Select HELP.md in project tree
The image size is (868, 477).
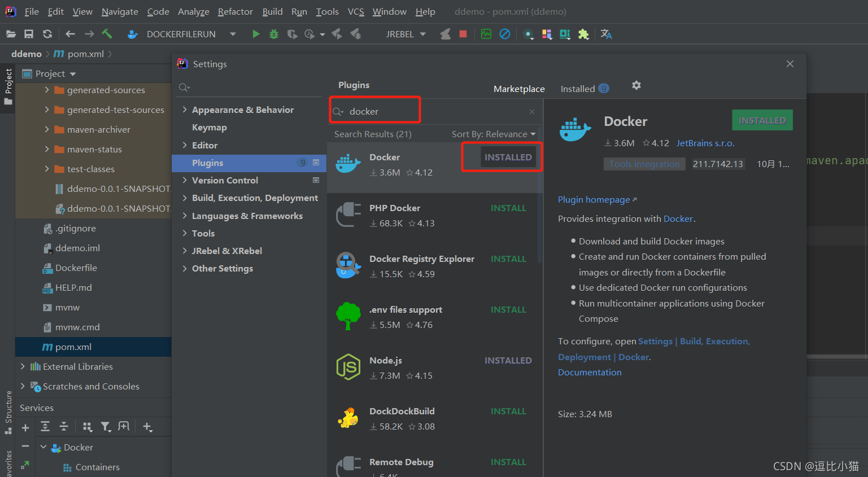(73, 287)
